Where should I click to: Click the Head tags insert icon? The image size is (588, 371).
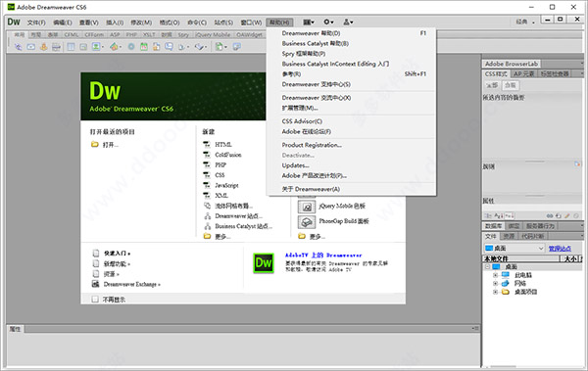[181, 47]
